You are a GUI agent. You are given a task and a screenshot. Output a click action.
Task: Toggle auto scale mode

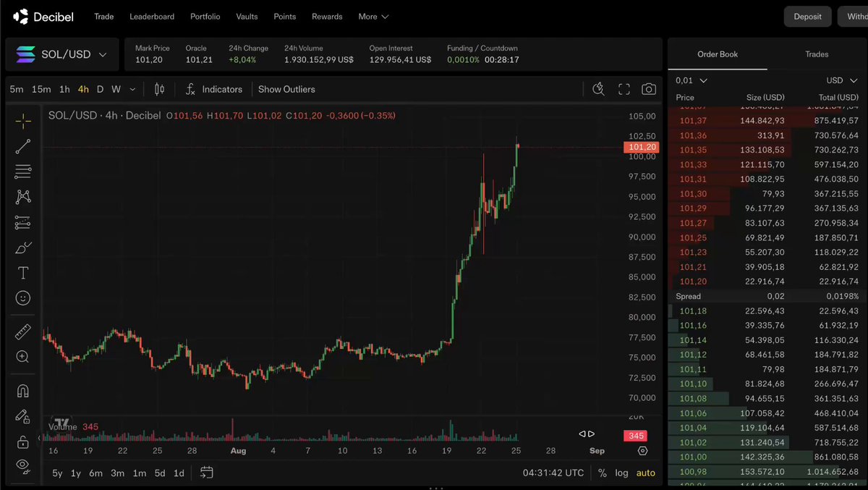646,473
